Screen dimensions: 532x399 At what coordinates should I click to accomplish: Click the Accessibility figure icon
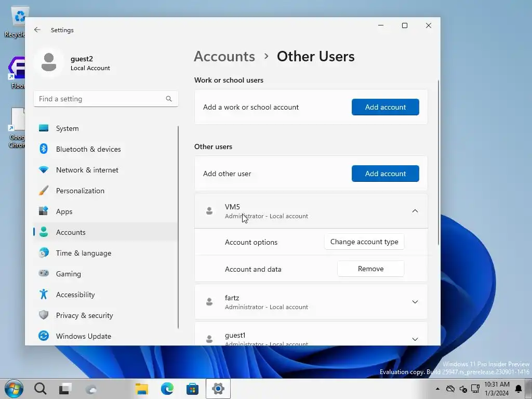[x=44, y=294]
